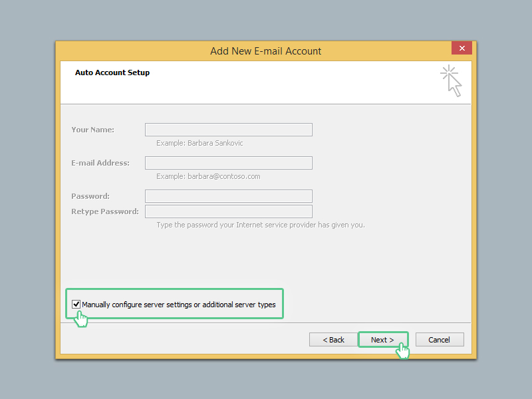Click the 'Password:' label
Image resolution: width=532 pixels, height=399 pixels.
click(90, 196)
